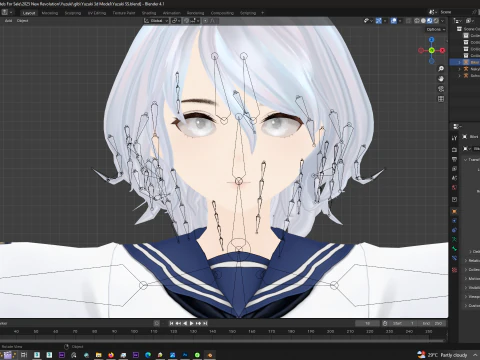The image size is (480, 360).
Task: Open Microsoft Edge from the taskbar
Action: click(x=148, y=355)
